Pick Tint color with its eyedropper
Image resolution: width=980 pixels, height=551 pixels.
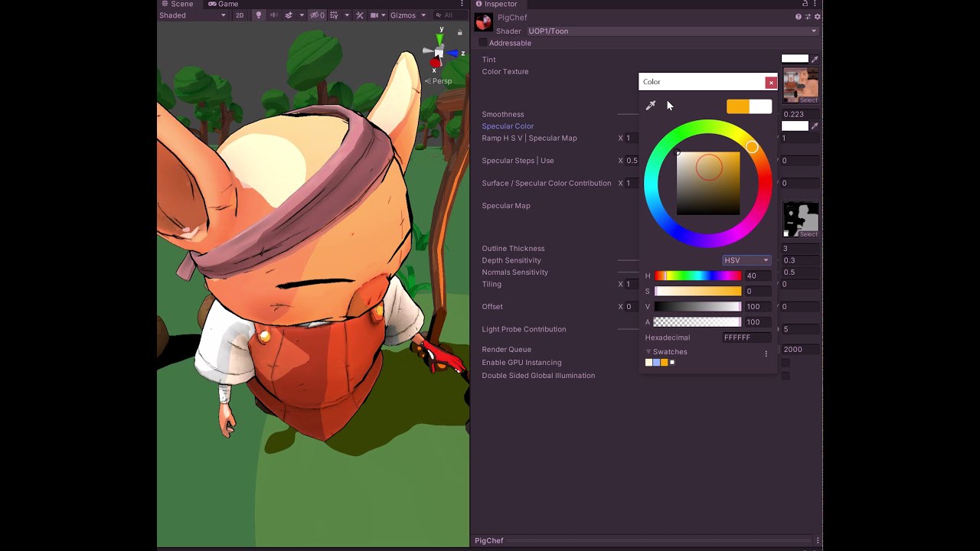(815, 59)
